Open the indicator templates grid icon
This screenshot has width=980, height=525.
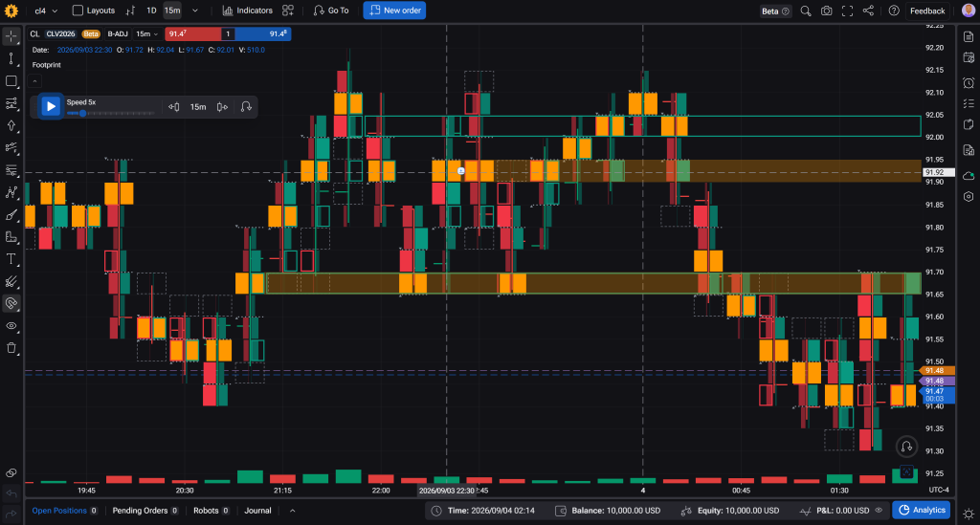[287, 11]
